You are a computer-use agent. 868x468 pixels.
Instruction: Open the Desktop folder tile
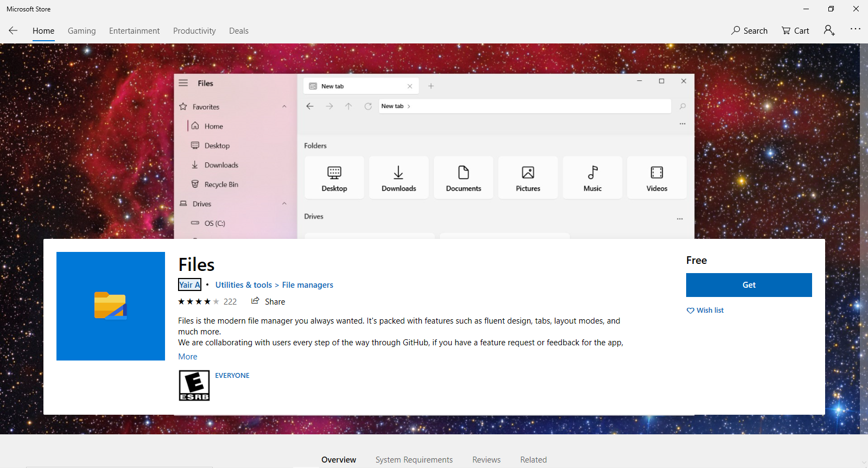pyautogui.click(x=334, y=178)
